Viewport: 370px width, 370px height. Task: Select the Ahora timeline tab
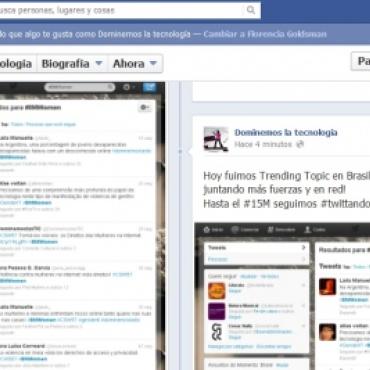click(x=129, y=63)
